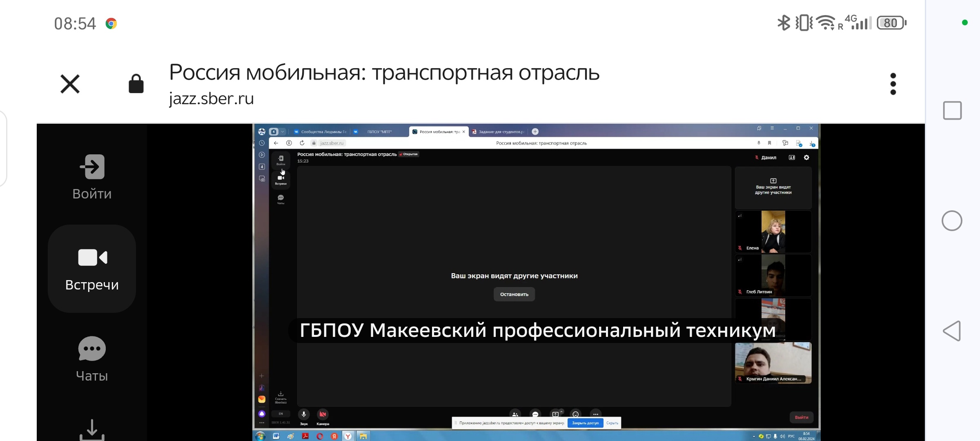This screenshot has width=980, height=441.
Task: Open the emoji reactions icon
Action: click(x=575, y=414)
